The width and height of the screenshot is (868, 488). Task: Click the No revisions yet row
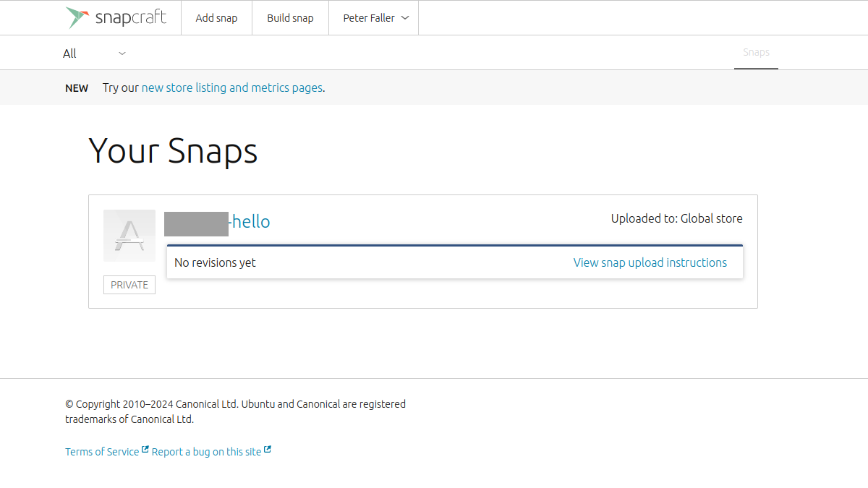point(455,262)
